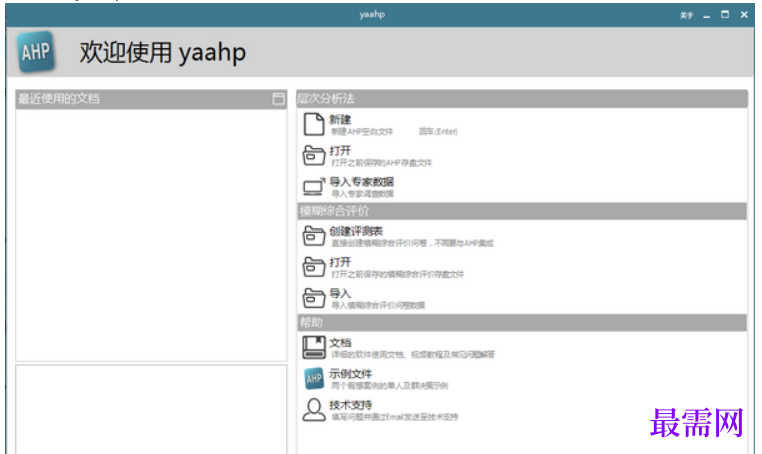
Task: Click the 示例文件 AHP icon
Action: click(x=313, y=379)
